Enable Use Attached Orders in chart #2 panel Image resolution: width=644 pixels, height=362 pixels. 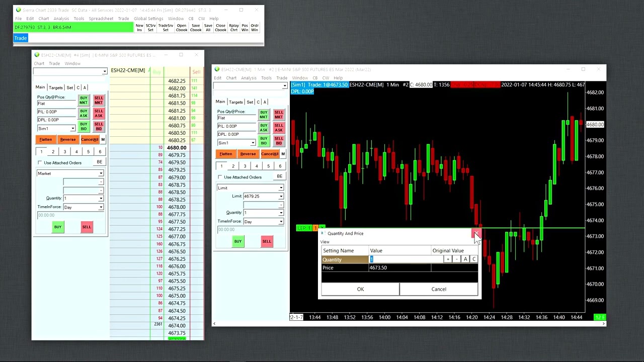pyautogui.click(x=220, y=177)
